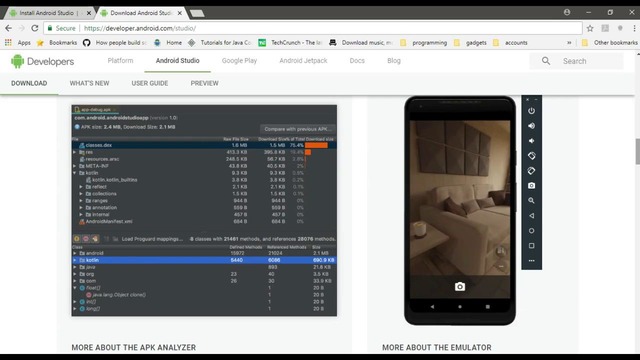The height and width of the screenshot is (360, 640).
Task: Bookmark this page with the star icon
Action: (590, 28)
